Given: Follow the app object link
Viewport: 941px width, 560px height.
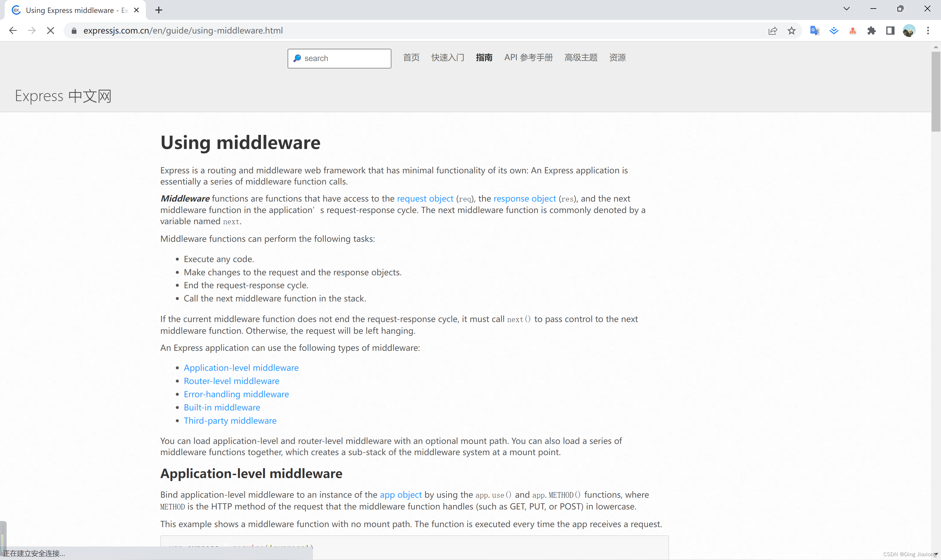Looking at the screenshot, I should point(401,495).
